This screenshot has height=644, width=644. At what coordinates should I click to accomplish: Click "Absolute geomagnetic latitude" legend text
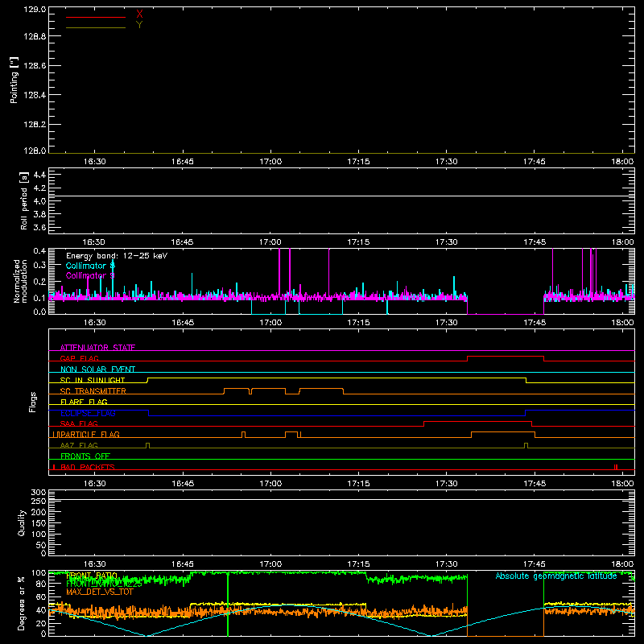[x=556, y=576]
